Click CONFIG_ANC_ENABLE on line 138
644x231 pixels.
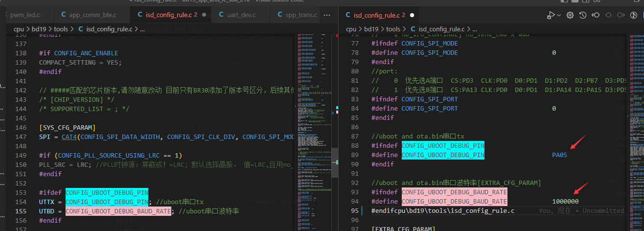(86, 53)
